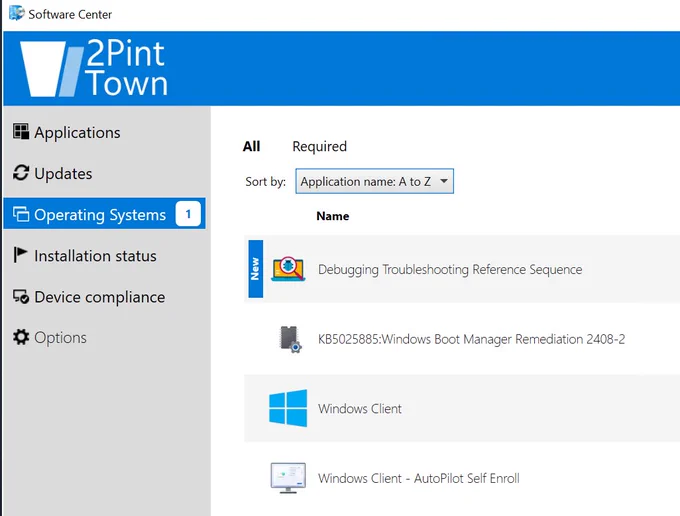Viewport: 680px width, 516px height.
Task: Click the Installation status flag icon
Action: [20, 255]
